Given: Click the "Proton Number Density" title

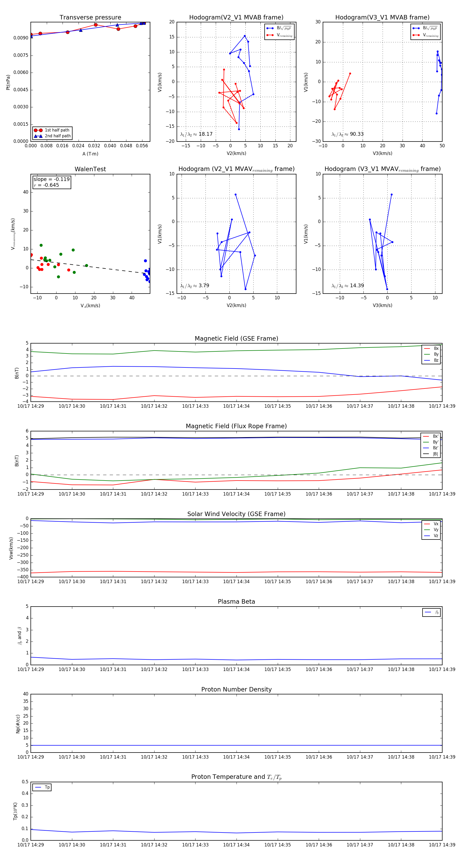Looking at the screenshot, I should coord(236,689).
